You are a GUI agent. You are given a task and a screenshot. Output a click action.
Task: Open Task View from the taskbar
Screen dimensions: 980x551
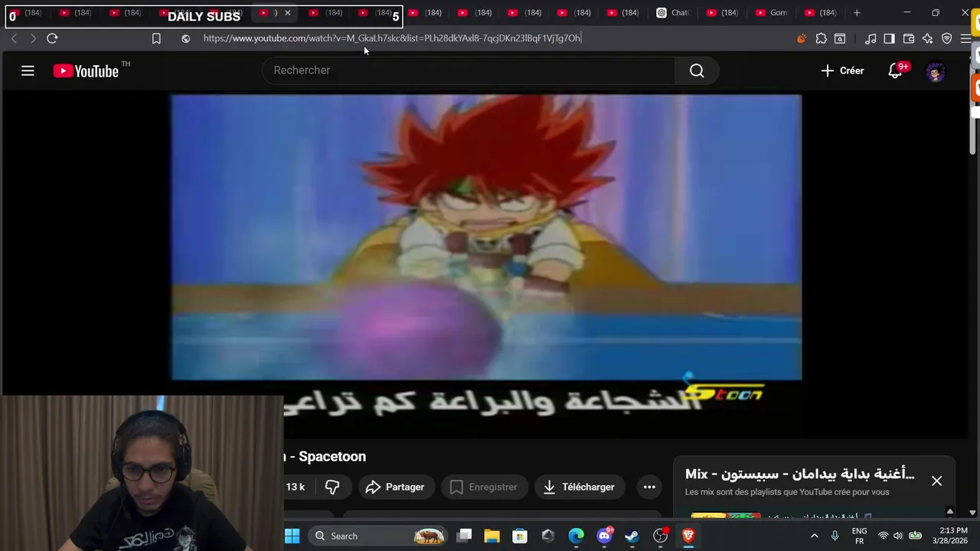[x=464, y=536]
